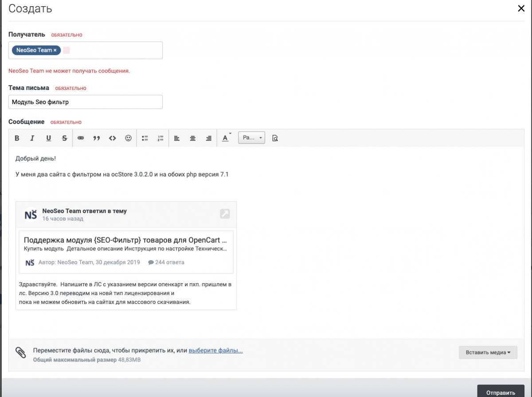Apply strikethrough formatting

coord(65,138)
